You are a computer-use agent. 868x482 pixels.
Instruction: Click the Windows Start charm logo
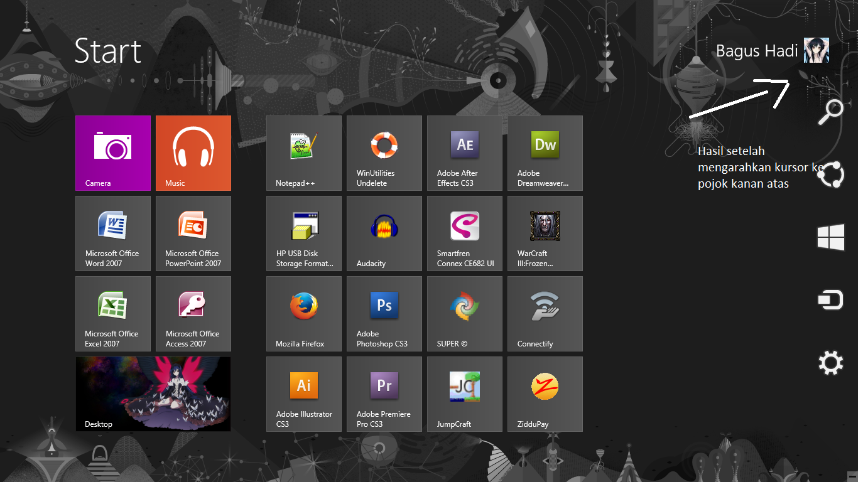pos(830,237)
